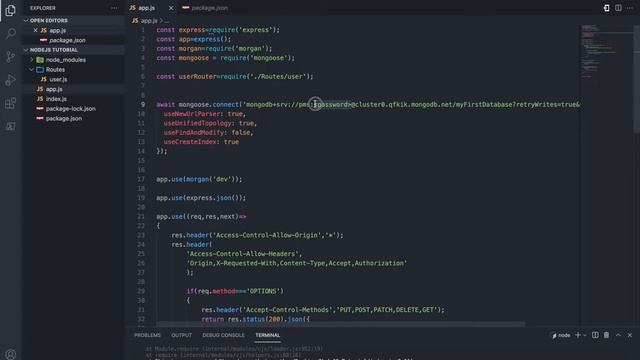Select the Terminal panel tab
This screenshot has height=360, width=640.
pyautogui.click(x=268, y=335)
